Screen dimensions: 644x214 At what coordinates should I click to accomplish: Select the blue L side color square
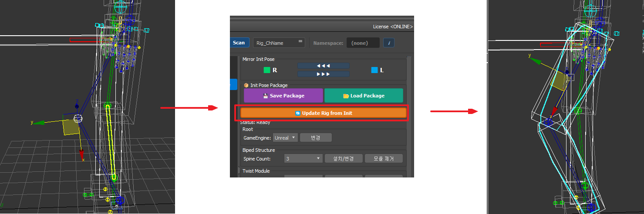[374, 70]
